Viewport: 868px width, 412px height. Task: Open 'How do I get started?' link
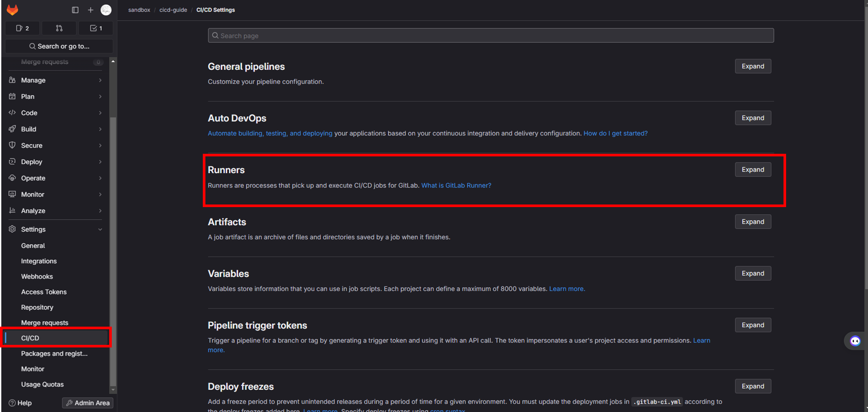[x=615, y=133]
